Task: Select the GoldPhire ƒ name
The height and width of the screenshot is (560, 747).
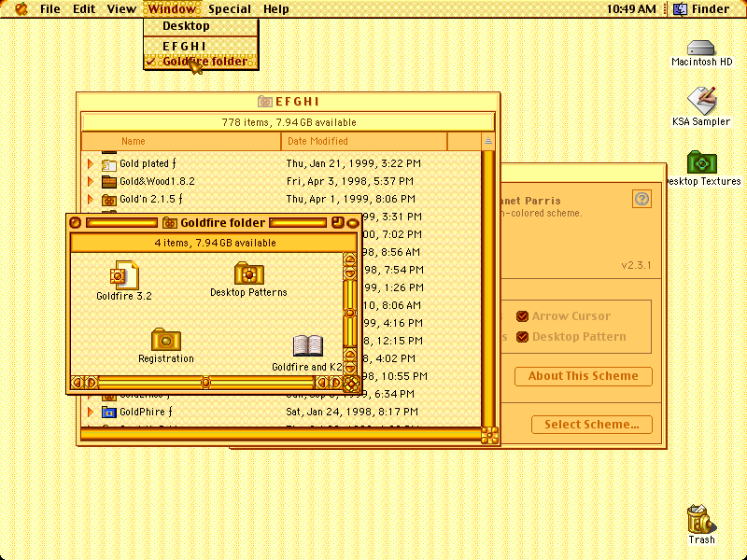Action: coord(146,412)
